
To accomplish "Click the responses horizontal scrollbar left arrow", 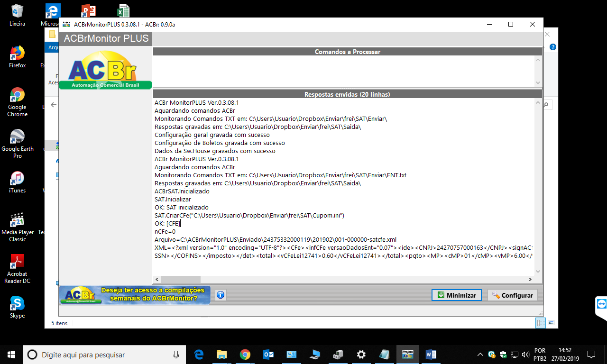I will click(x=157, y=279).
